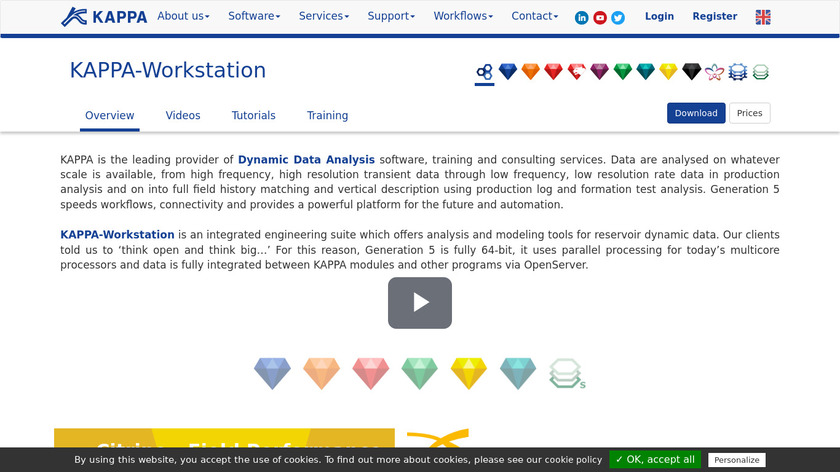Click the large teal diamond below the video
The image size is (840, 472).
coord(518,373)
